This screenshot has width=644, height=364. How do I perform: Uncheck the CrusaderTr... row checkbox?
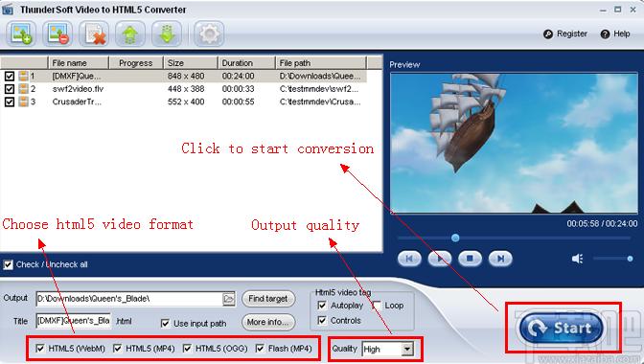(x=9, y=102)
